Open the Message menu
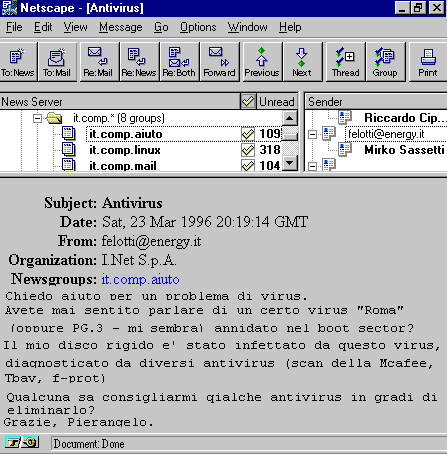447x454 pixels. click(x=121, y=27)
